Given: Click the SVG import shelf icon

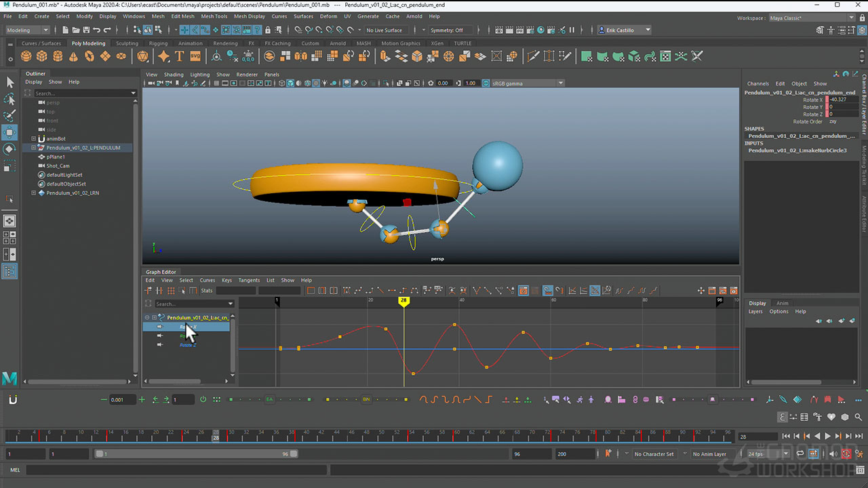Looking at the screenshot, I should coord(195,56).
